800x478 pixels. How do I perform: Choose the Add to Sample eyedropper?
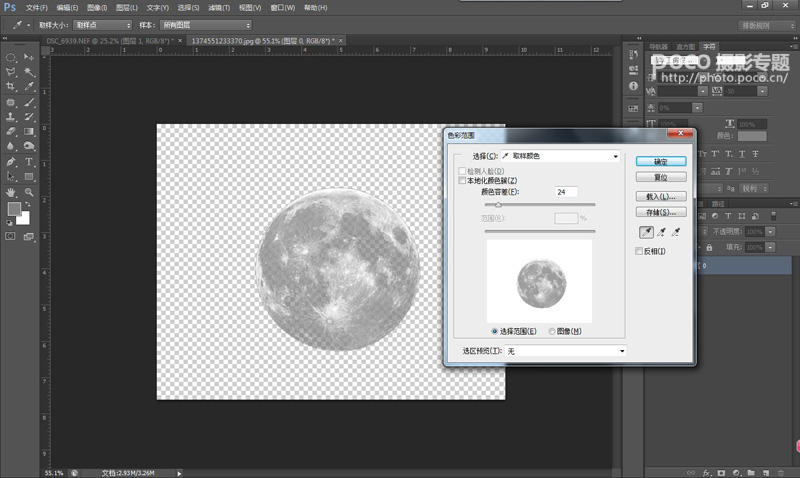point(661,232)
